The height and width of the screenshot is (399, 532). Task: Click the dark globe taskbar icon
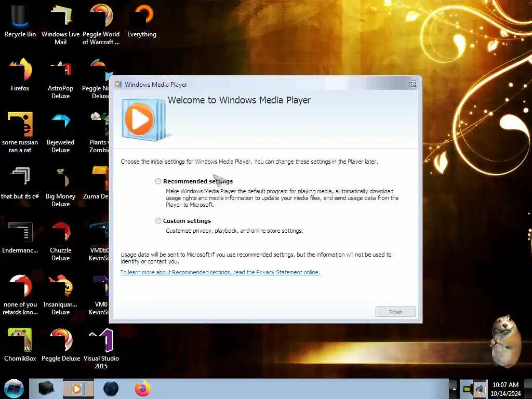pos(111,389)
